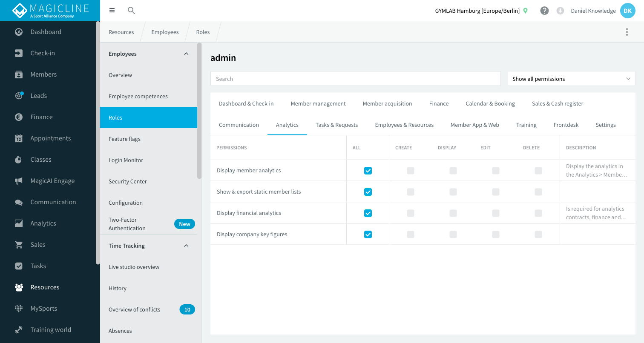Click the blue 10 conflicts badge
Image resolution: width=644 pixels, height=343 pixels.
click(x=187, y=309)
